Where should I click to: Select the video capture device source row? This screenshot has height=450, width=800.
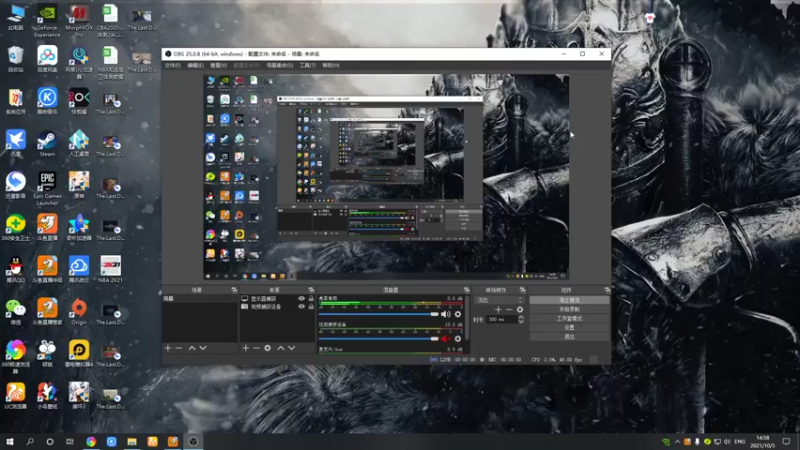[277, 307]
